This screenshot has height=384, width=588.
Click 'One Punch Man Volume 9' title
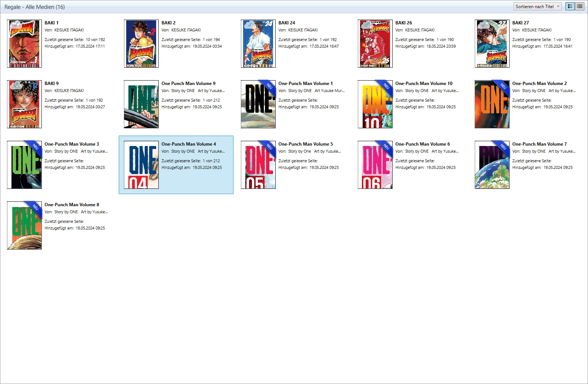pyautogui.click(x=188, y=84)
